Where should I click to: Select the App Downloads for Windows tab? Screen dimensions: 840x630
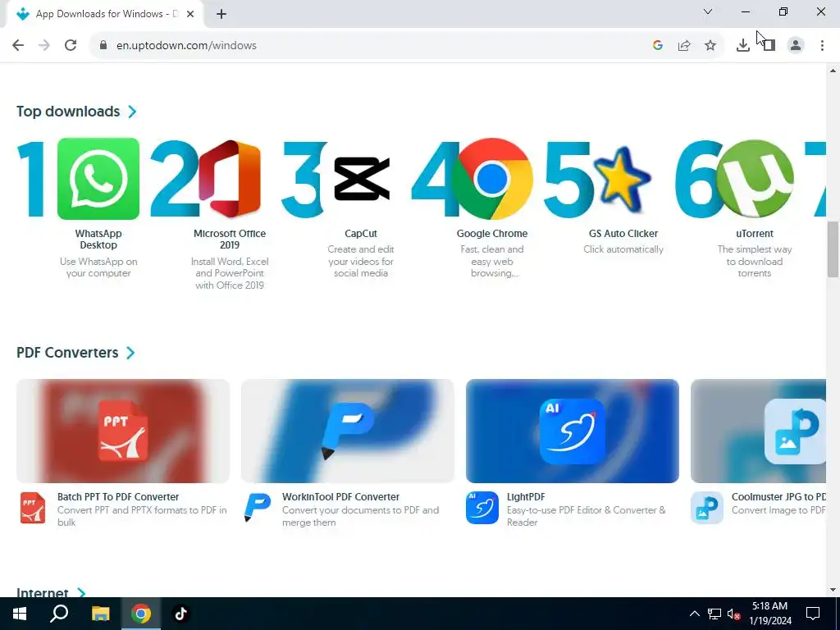[105, 14]
